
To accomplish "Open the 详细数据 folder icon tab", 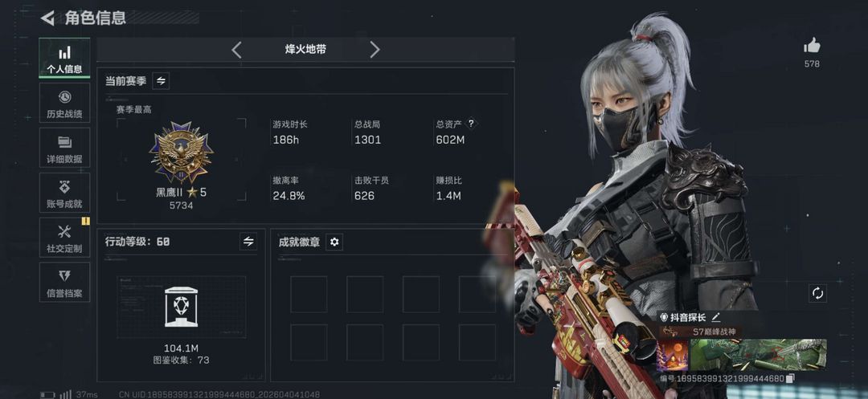I will pos(65,148).
